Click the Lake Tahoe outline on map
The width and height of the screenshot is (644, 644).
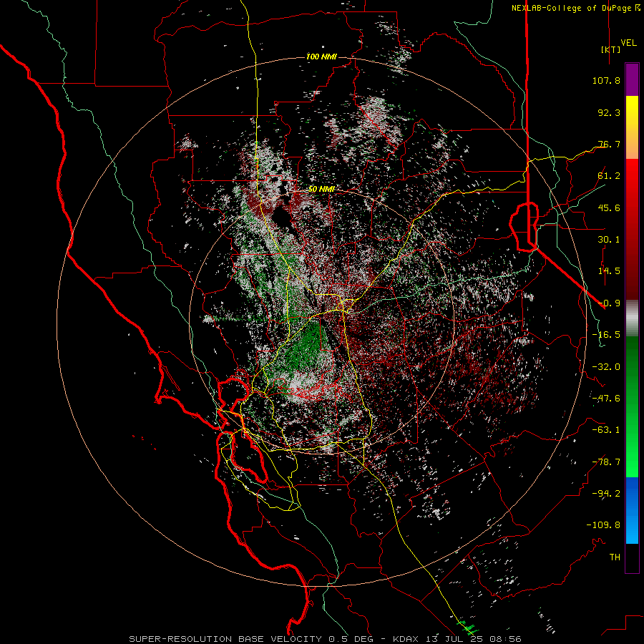(x=524, y=226)
